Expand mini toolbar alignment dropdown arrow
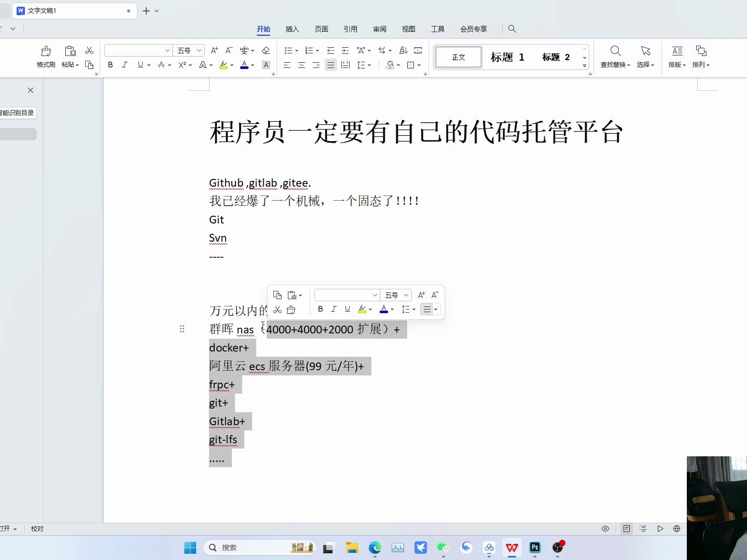Screen dimensions: 747x560 436,310
